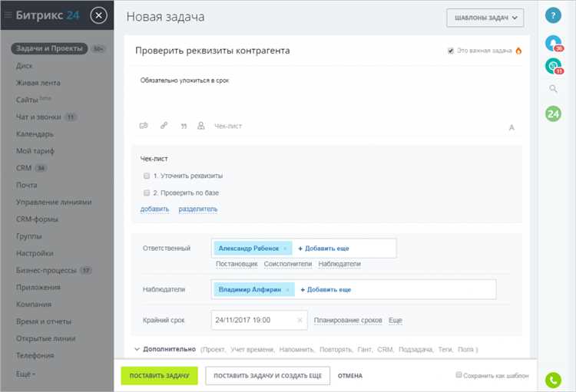Open 'Время и отчеты'
The height and width of the screenshot is (392, 576).
[43, 321]
